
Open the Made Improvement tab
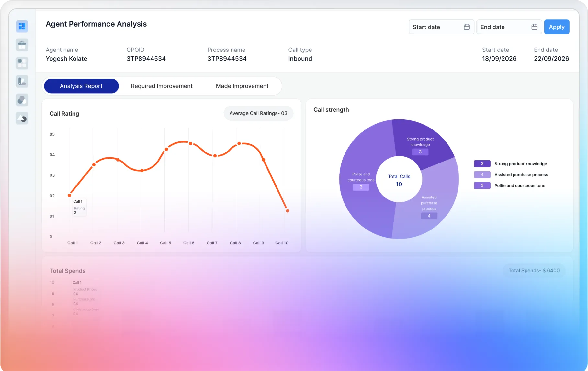click(x=242, y=86)
